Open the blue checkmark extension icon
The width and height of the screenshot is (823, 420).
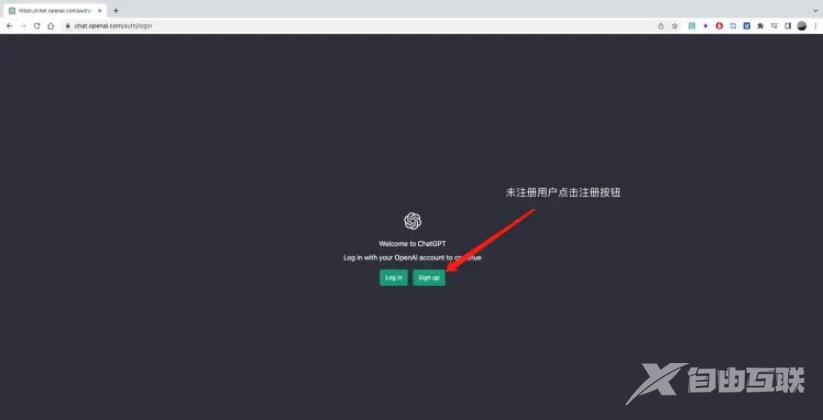746,26
